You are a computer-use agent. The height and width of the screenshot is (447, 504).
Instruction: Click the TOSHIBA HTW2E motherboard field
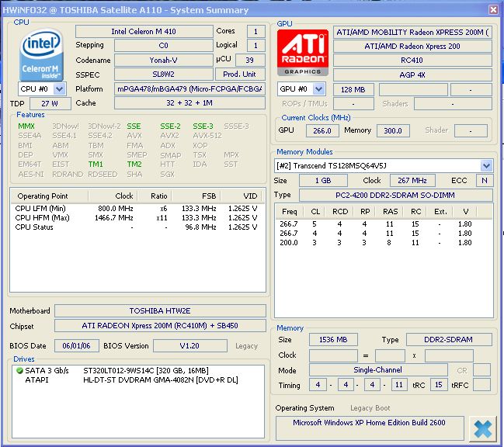160,310
